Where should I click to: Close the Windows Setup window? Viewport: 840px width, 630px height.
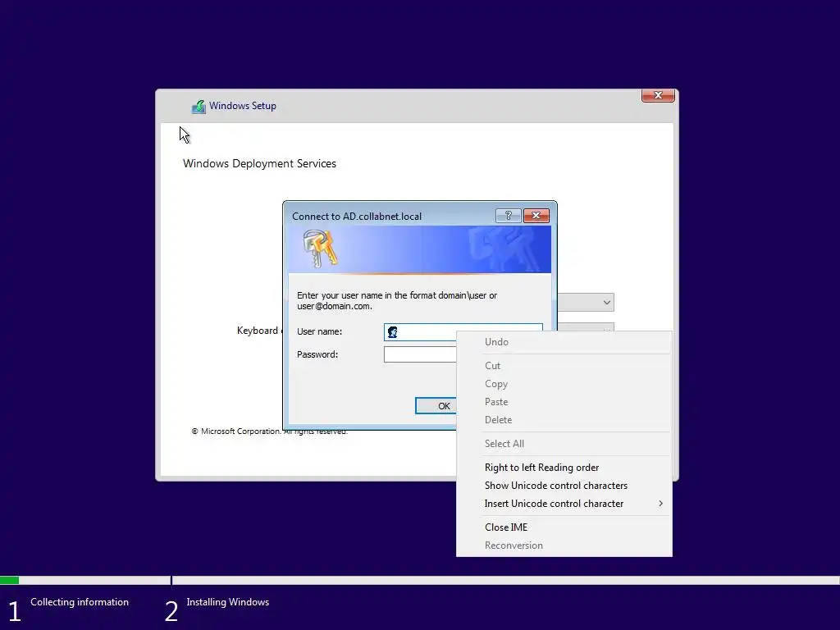coord(658,95)
